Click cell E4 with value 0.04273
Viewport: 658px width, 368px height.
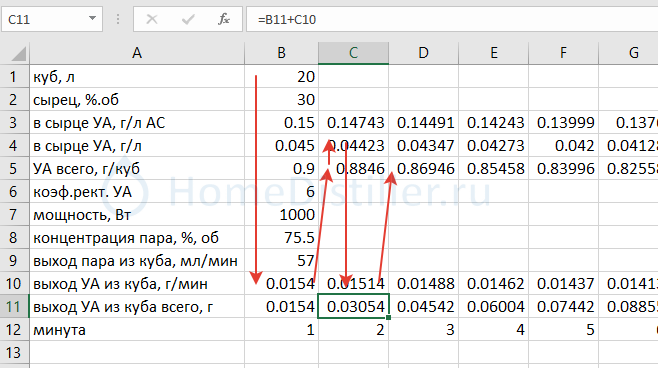click(494, 146)
